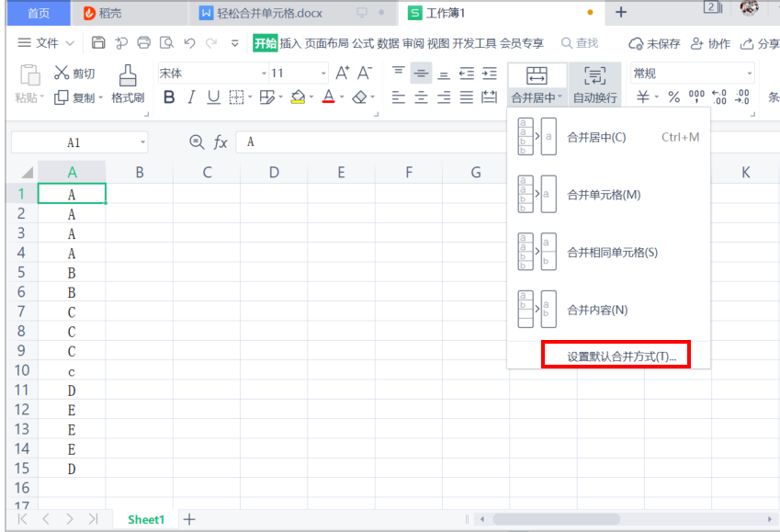Open the 数据 ribbon tab
This screenshot has width=780, height=532.
[388, 43]
